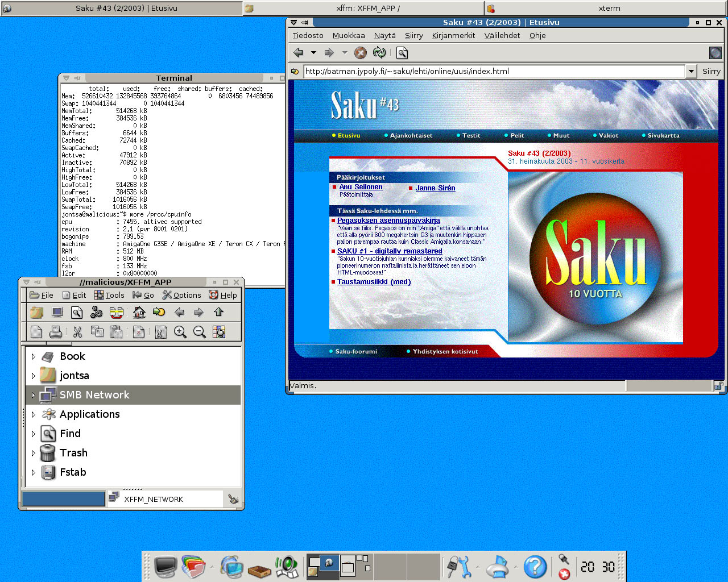Expand the Applications tree node

pos(34,415)
